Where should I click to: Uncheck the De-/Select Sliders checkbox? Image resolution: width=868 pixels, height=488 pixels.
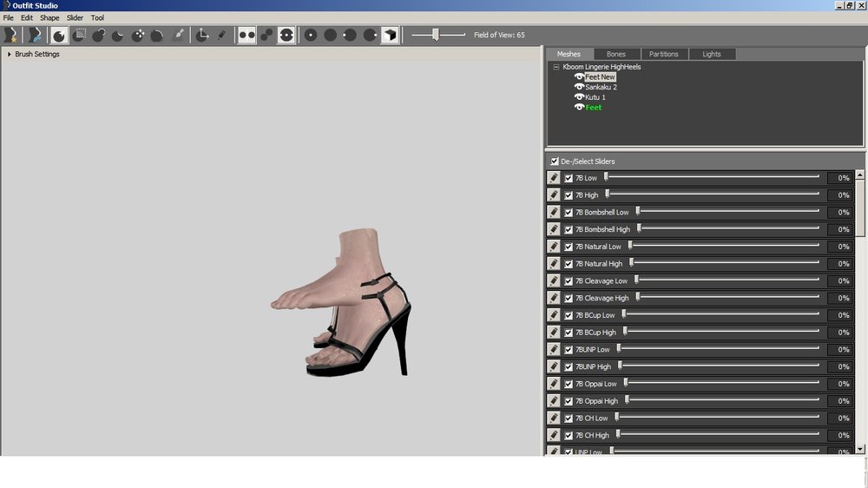(x=554, y=162)
